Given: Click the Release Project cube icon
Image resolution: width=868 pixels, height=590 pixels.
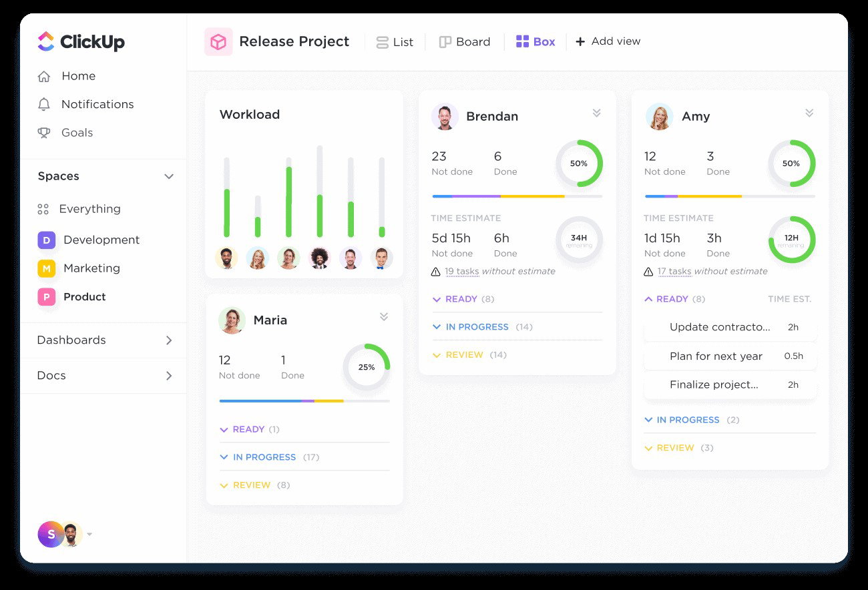Looking at the screenshot, I should coord(218,41).
